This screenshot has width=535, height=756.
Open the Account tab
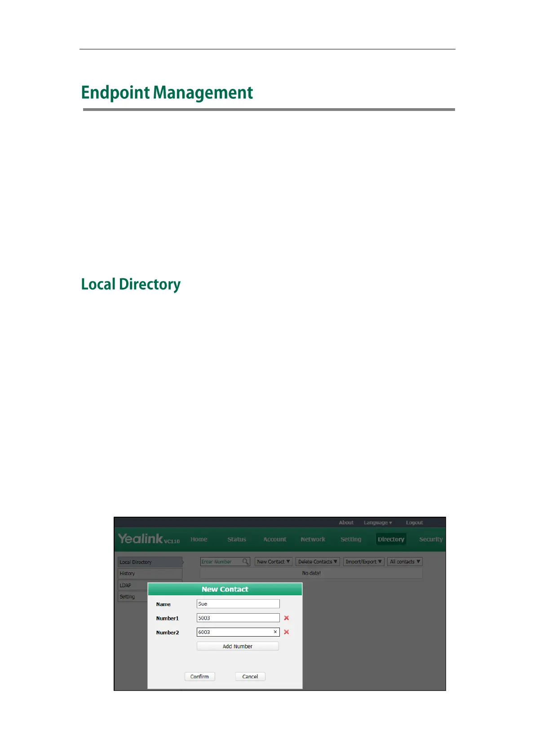tap(275, 539)
